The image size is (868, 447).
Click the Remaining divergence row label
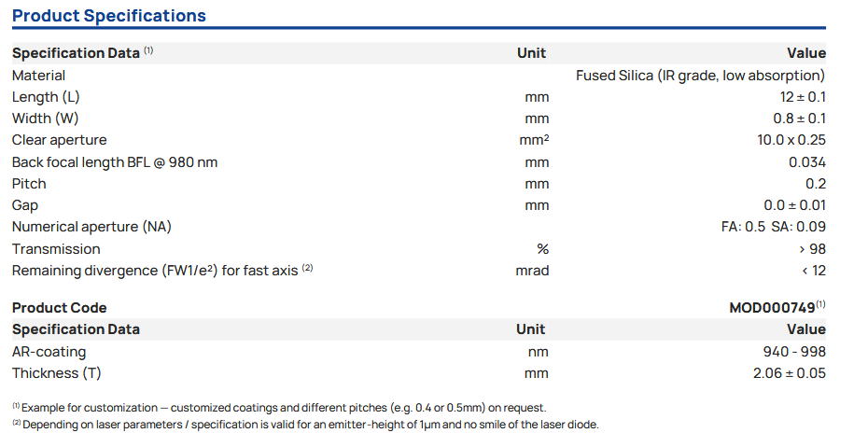click(155, 271)
